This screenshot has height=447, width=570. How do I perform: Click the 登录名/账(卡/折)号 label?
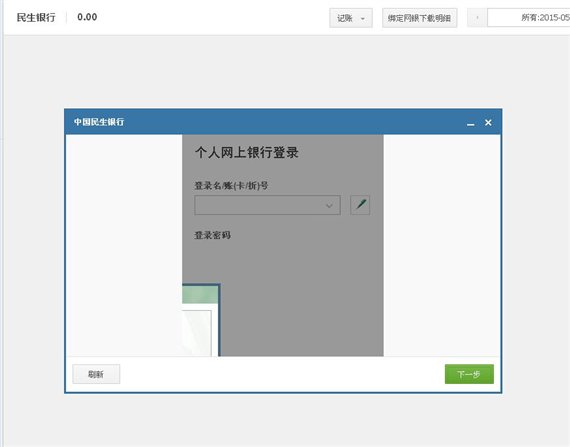pos(231,186)
